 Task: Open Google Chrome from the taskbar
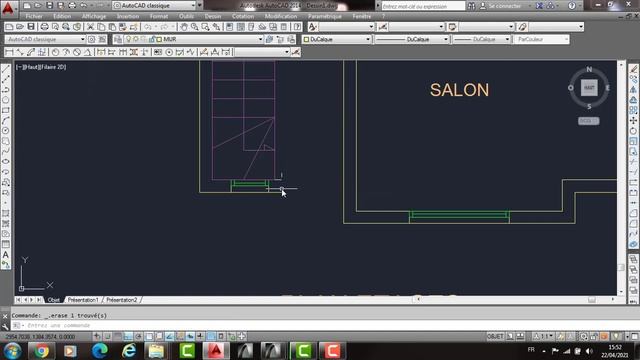point(41,351)
